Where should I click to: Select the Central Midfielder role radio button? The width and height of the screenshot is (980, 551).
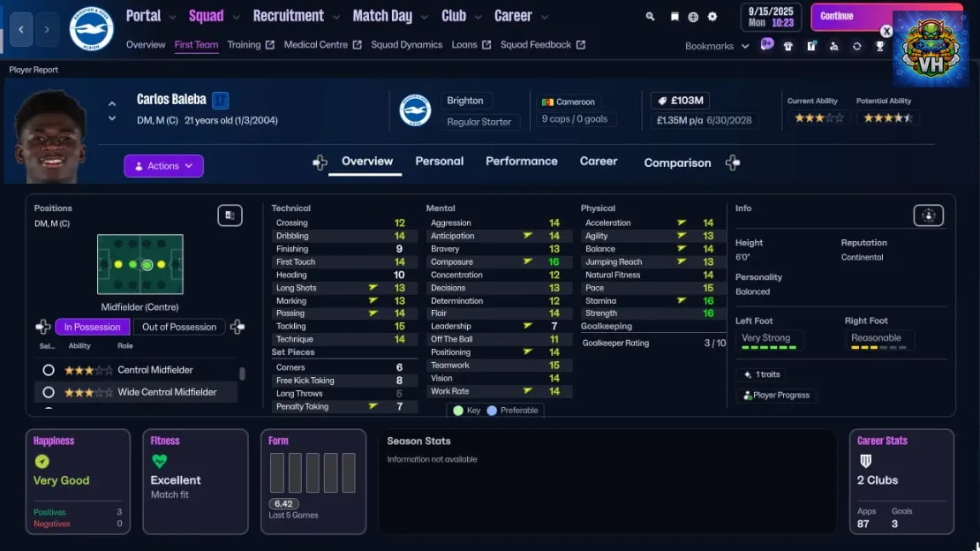point(49,370)
